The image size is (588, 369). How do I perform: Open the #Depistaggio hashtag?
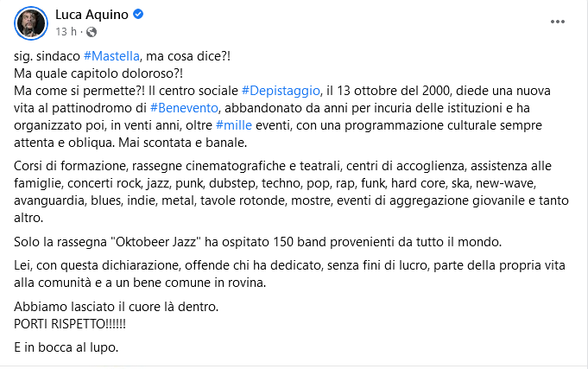tap(281, 91)
